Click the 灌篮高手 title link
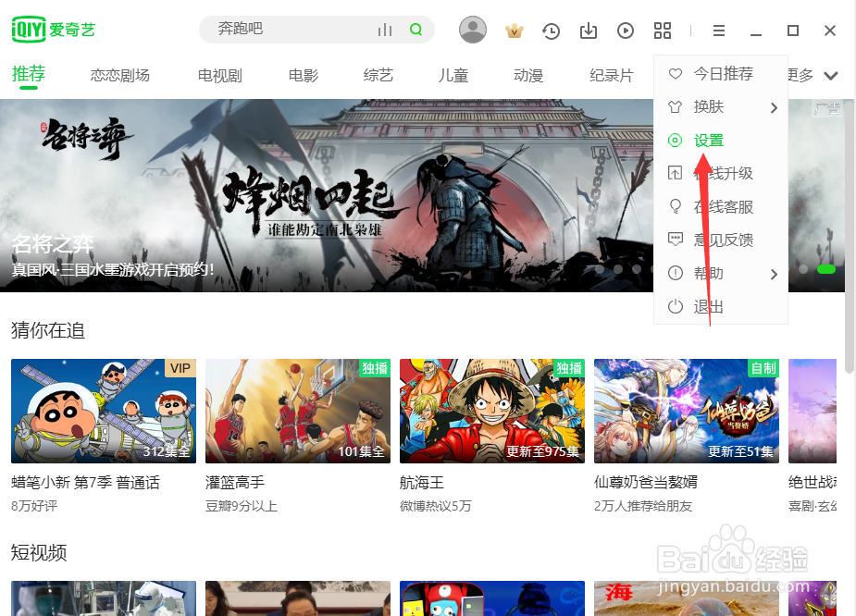The image size is (856, 616). pyautogui.click(x=235, y=482)
